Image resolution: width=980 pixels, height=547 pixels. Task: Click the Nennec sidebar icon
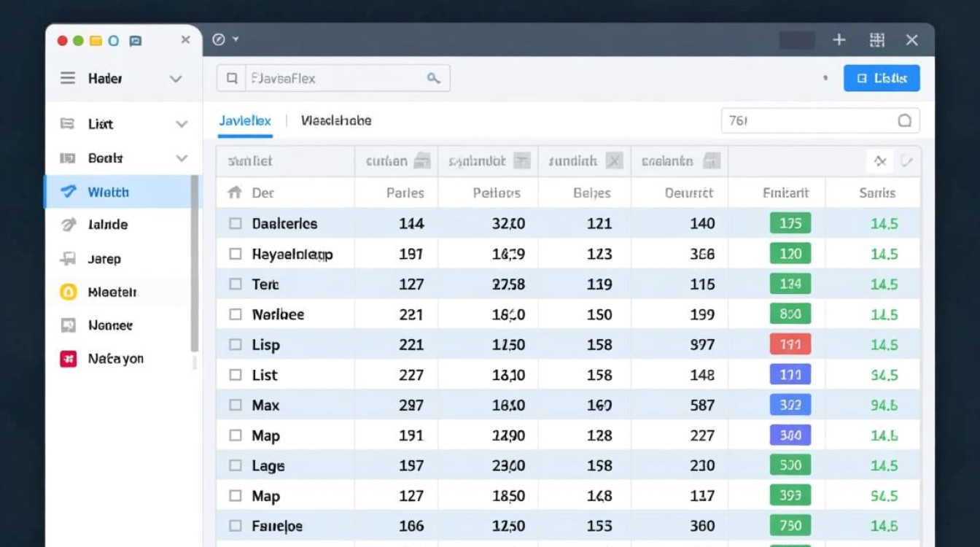pos(68,325)
